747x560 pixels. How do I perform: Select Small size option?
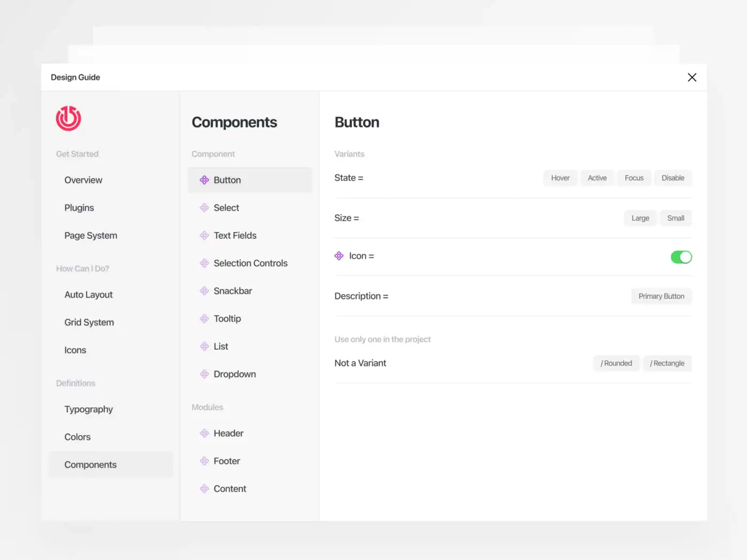pyautogui.click(x=676, y=218)
